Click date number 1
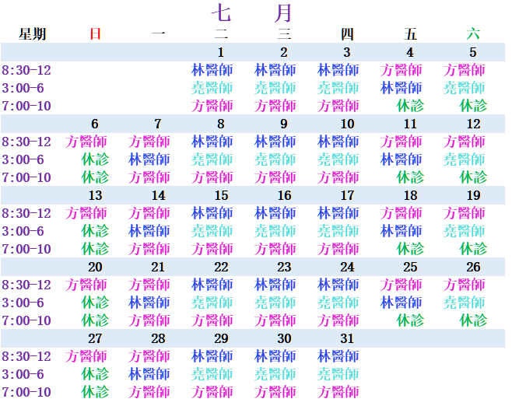The width and height of the screenshot is (512, 420). pos(221,53)
